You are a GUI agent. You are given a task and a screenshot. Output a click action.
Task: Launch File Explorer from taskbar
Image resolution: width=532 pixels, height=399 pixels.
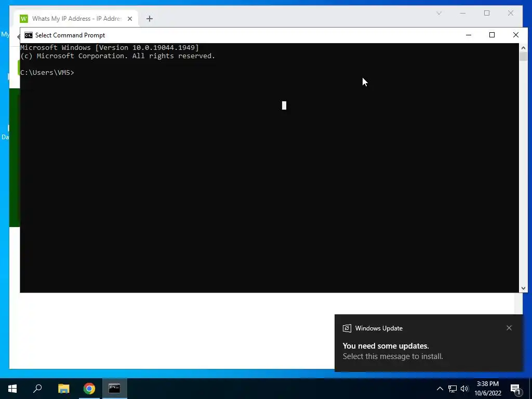pyautogui.click(x=63, y=389)
